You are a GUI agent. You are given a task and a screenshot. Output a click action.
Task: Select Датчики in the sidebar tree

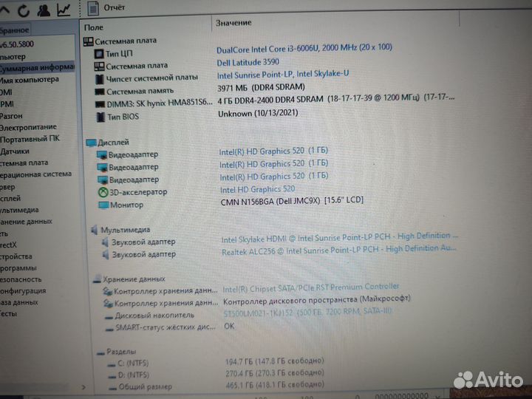pos(15,151)
